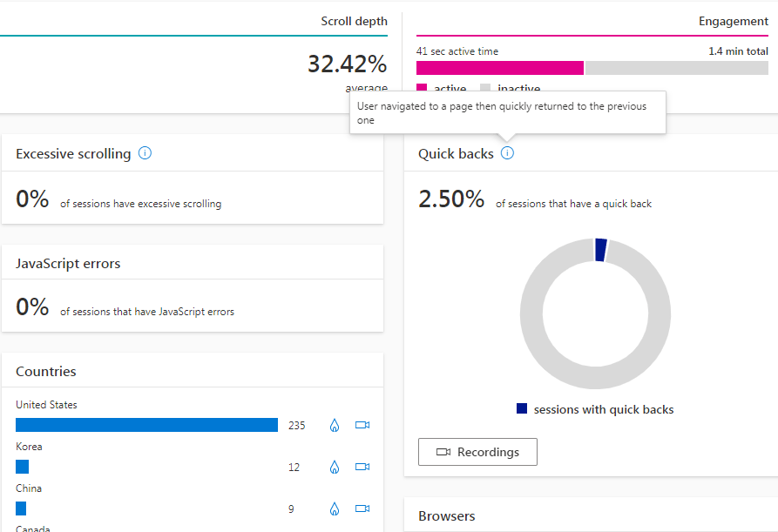Click the info icon next to Quick backs
Image resolution: width=778 pixels, height=532 pixels.
508,152
